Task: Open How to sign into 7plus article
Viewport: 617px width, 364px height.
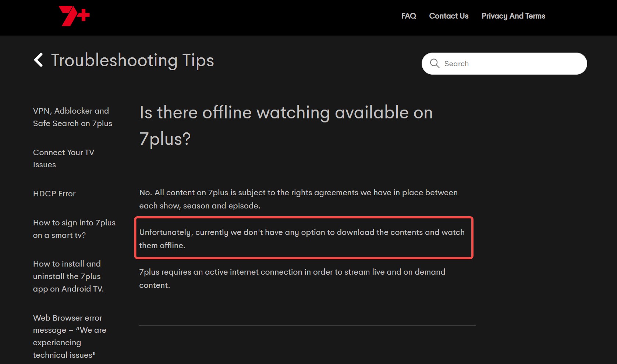Action: click(x=74, y=229)
